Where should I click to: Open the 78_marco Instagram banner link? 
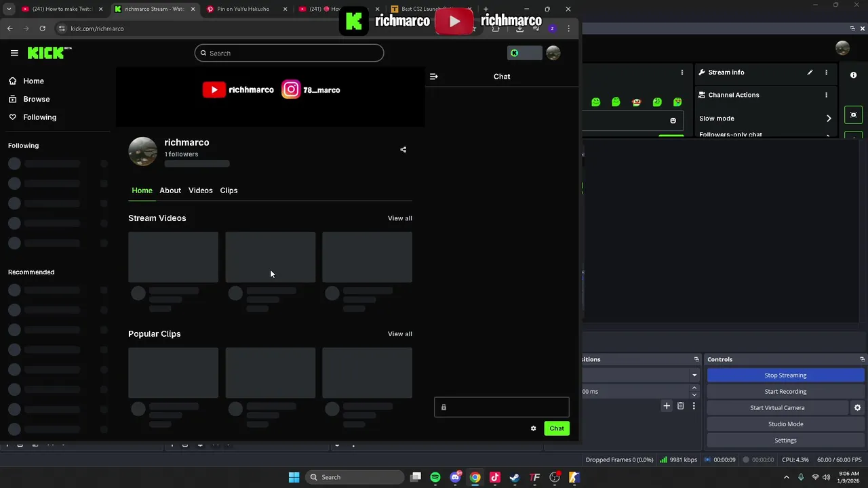(x=311, y=89)
